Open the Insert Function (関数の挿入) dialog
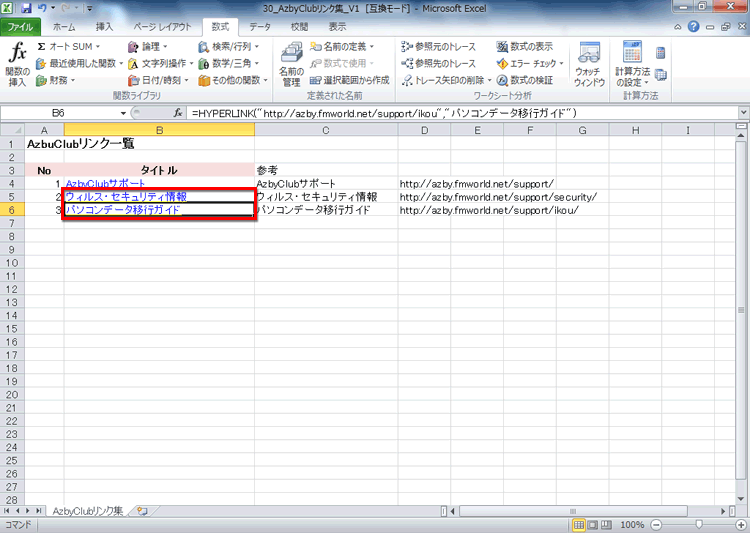 [17, 65]
